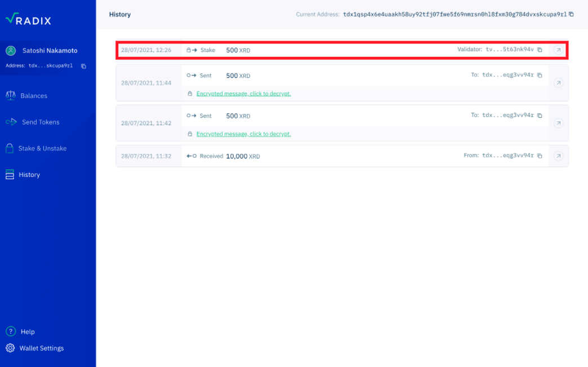The image size is (588, 367).
Task: Click the Balances scales icon
Action: pyautogui.click(x=11, y=95)
